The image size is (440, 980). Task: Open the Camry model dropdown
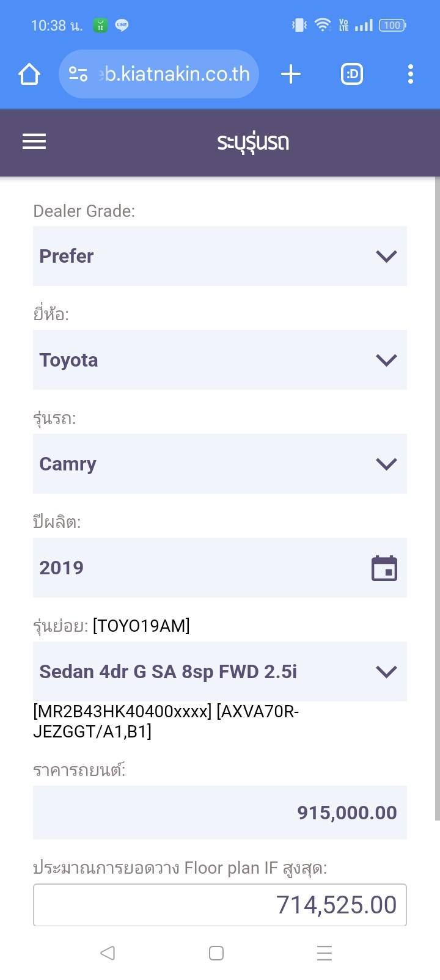(x=219, y=464)
